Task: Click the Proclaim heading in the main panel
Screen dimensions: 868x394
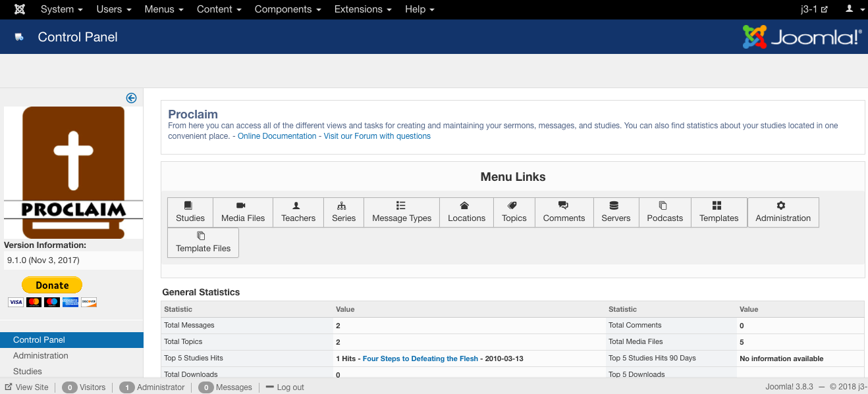Action: tap(193, 114)
